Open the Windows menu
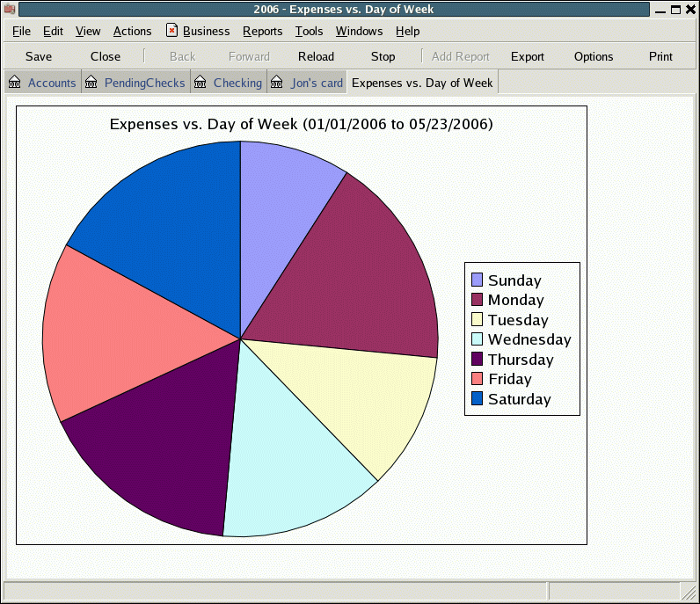 [359, 31]
